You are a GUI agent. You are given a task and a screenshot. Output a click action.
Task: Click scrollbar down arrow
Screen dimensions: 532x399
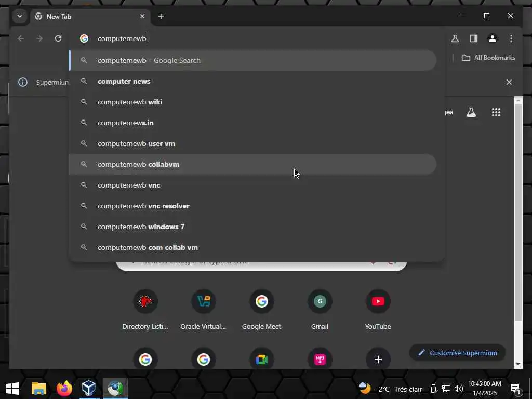tap(518, 364)
